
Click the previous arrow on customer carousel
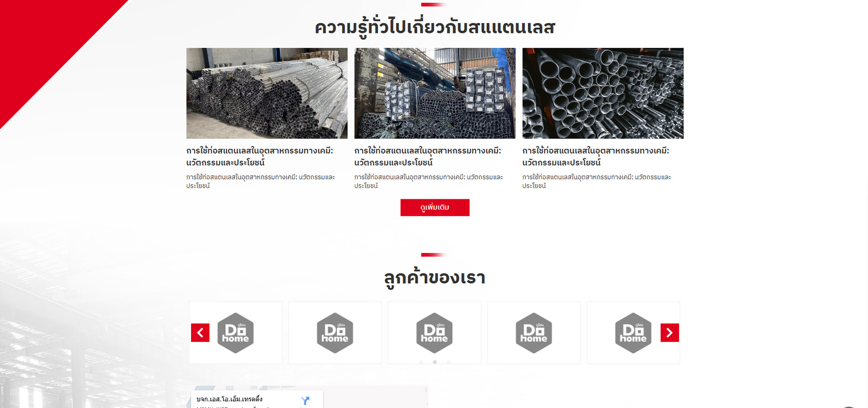tap(200, 333)
